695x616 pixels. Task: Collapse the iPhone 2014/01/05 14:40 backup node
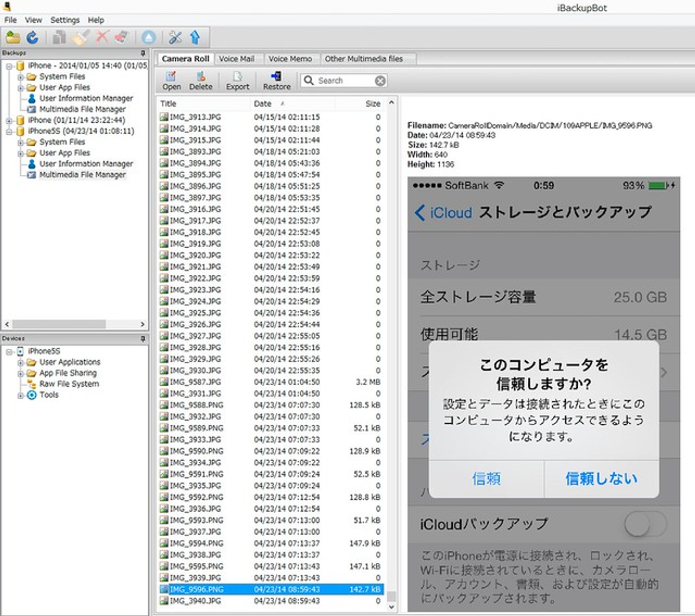[9, 66]
